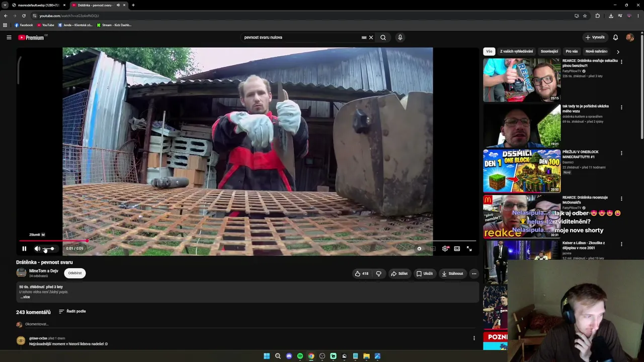644x362 pixels.
Task: Go back in browser history
Action: [6, 16]
